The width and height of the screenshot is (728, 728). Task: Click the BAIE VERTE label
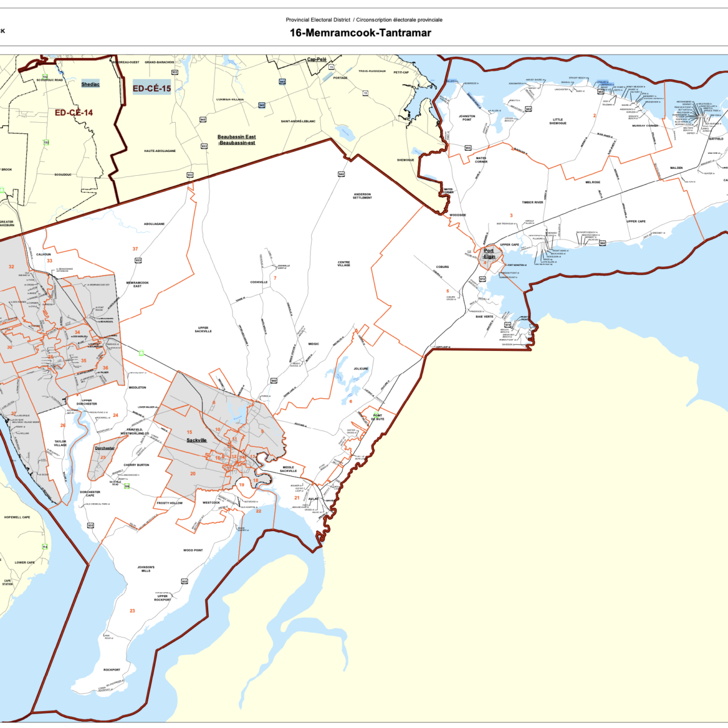(x=485, y=317)
